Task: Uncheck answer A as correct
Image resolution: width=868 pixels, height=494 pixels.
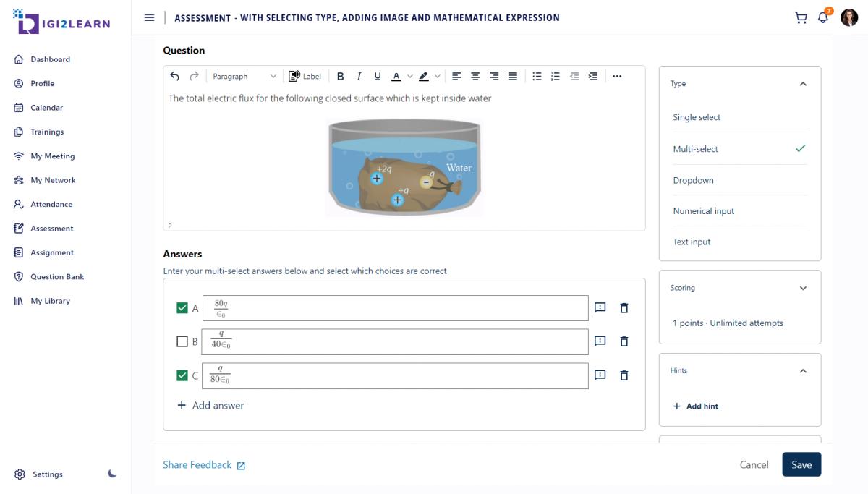Action: 182,308
